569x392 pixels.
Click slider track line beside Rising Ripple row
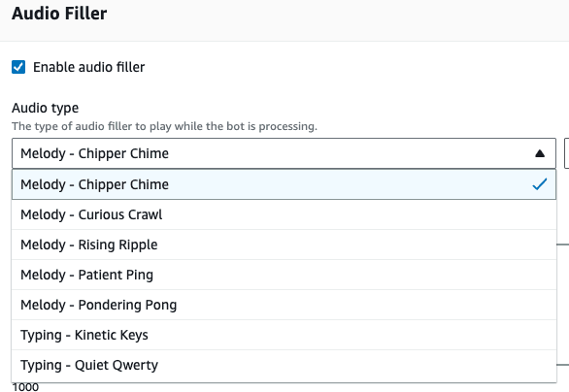click(563, 245)
